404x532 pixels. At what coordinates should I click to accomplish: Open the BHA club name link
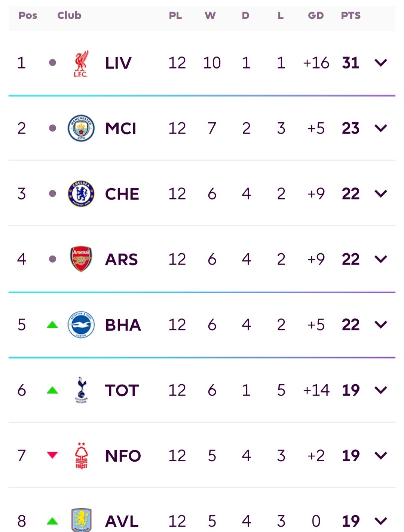coord(123,325)
